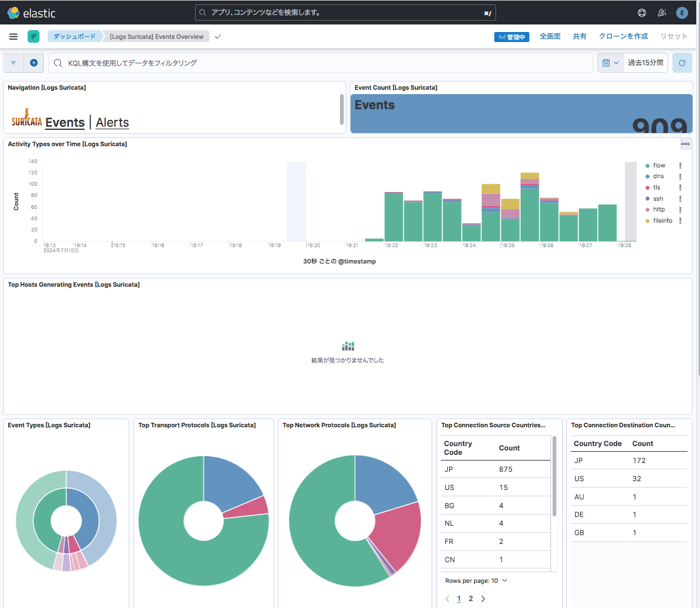The width and height of the screenshot is (700, 608).
Task: Click the refresh query button
Action: point(682,63)
